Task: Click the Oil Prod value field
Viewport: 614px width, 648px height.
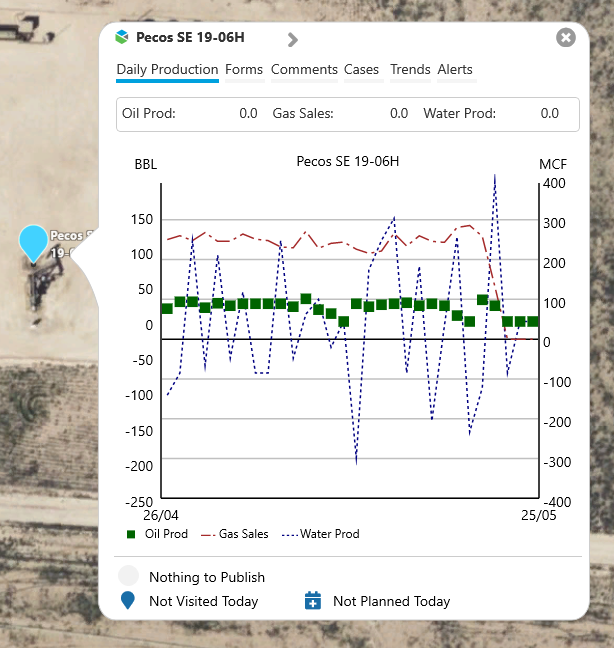Action: click(x=248, y=114)
